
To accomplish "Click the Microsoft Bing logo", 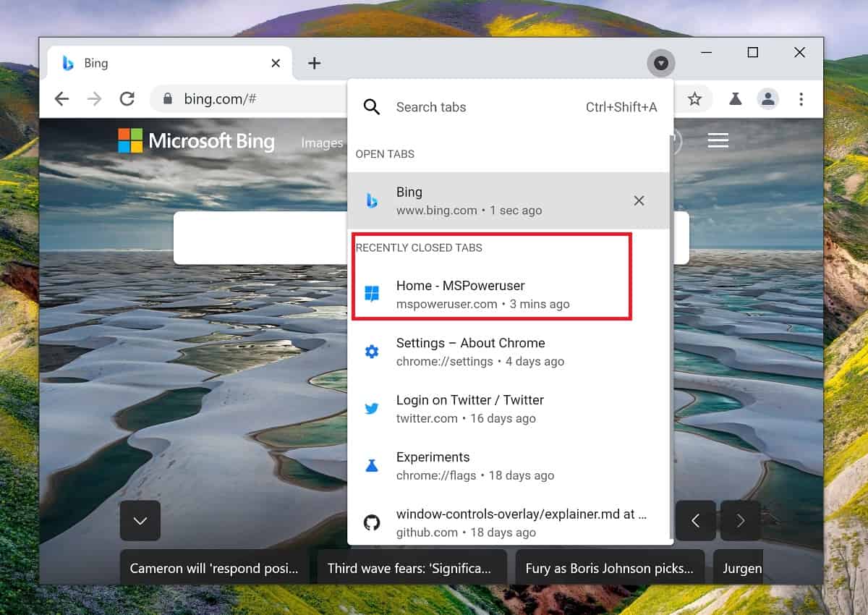I will (x=196, y=140).
